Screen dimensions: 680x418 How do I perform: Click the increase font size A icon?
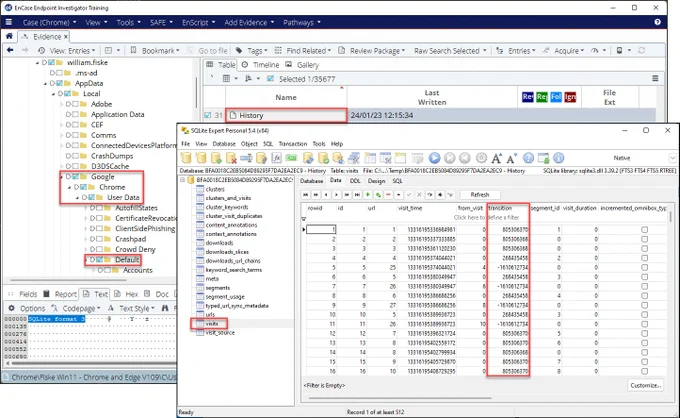coord(497,158)
